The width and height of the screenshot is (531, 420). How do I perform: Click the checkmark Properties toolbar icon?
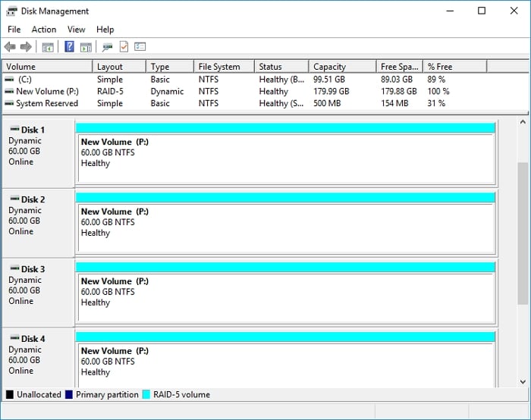tap(124, 47)
